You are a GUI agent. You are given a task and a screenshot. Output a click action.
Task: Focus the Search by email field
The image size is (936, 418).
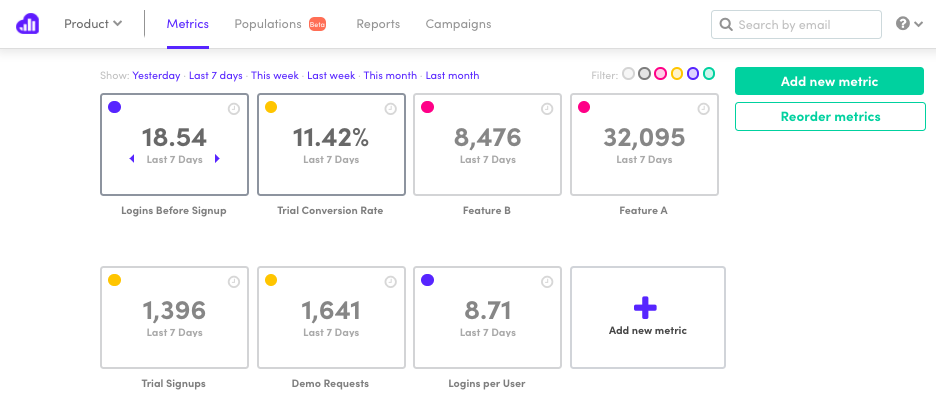(x=796, y=24)
